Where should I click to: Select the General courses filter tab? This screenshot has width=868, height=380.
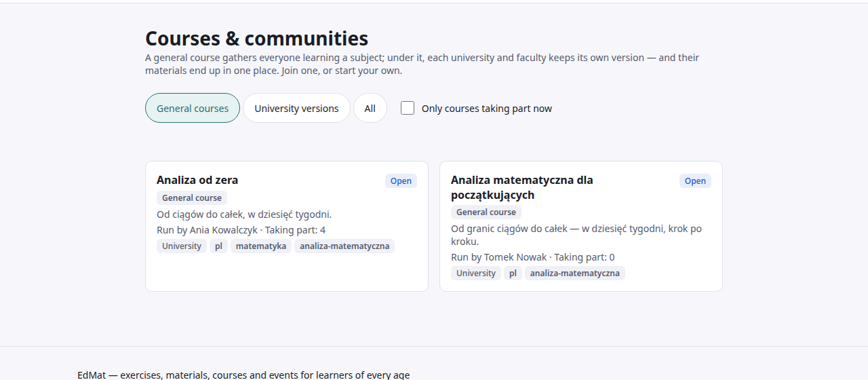pyautogui.click(x=193, y=108)
